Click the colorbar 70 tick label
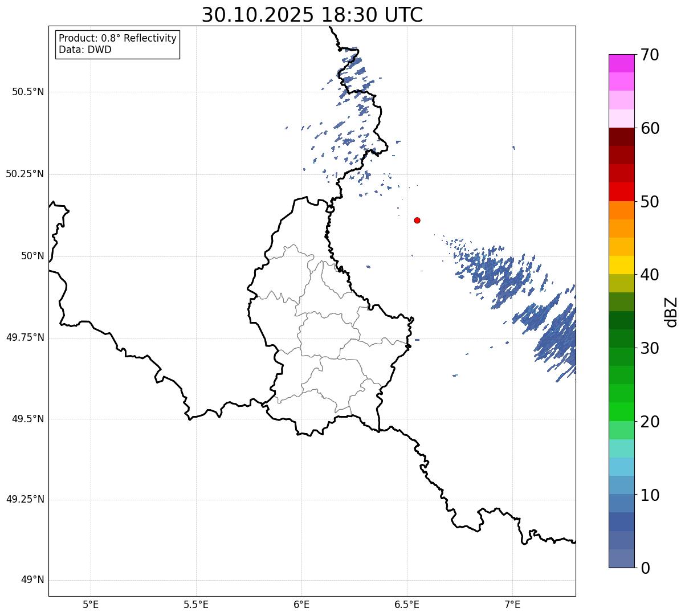Screen dimensions: 685x616 pyautogui.click(x=650, y=55)
